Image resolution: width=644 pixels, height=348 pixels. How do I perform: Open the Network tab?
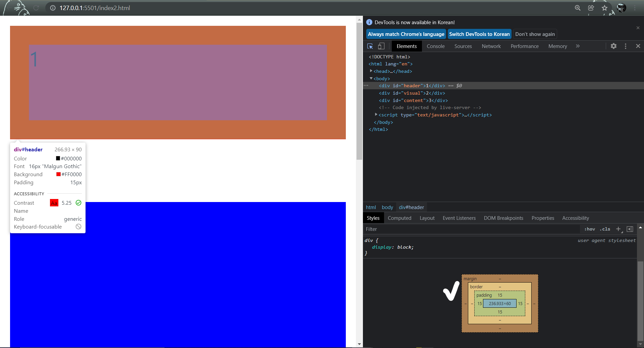pos(491,46)
